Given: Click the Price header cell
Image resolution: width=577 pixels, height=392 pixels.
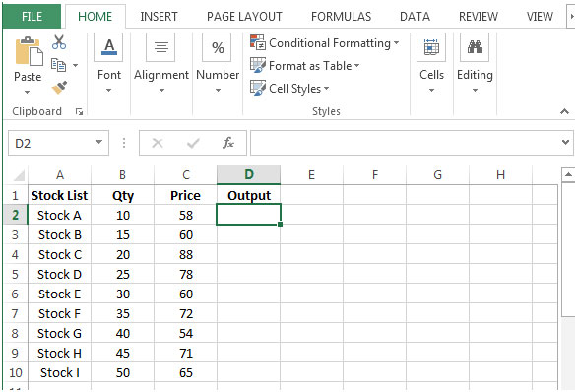Looking at the screenshot, I should click(185, 195).
